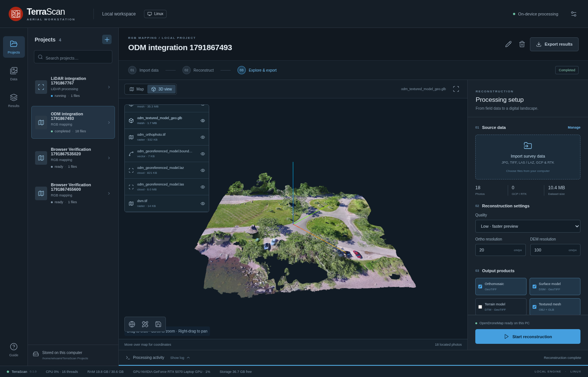The width and height of the screenshot is (588, 377).
Task: Click the globe icon in viewer toolbar
Action: click(132, 324)
